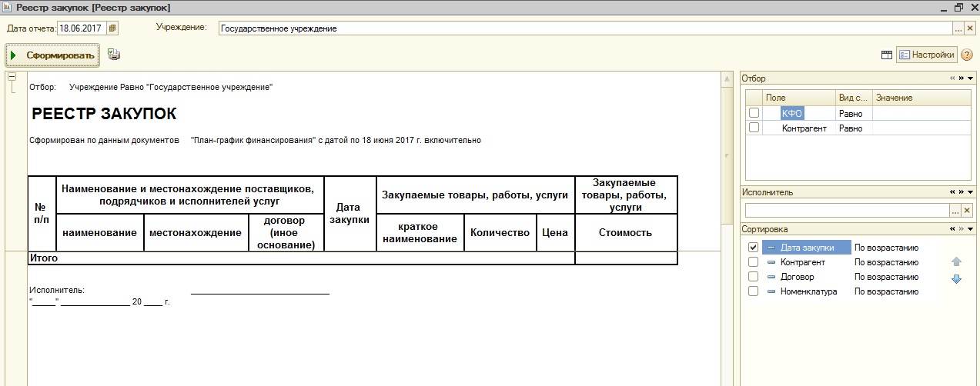Screen dimensions: 980x386
Task: Click Равно comparison in КФО row
Action: (x=854, y=113)
